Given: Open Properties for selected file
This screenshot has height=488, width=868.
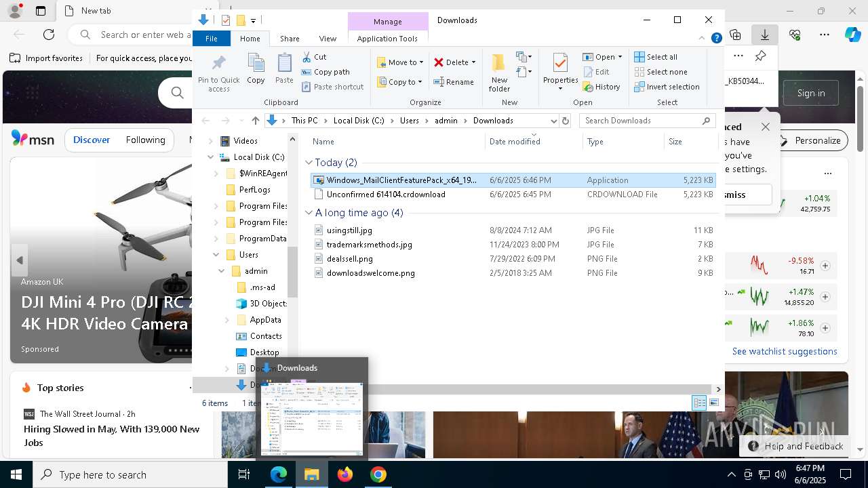Looking at the screenshot, I should (x=560, y=73).
